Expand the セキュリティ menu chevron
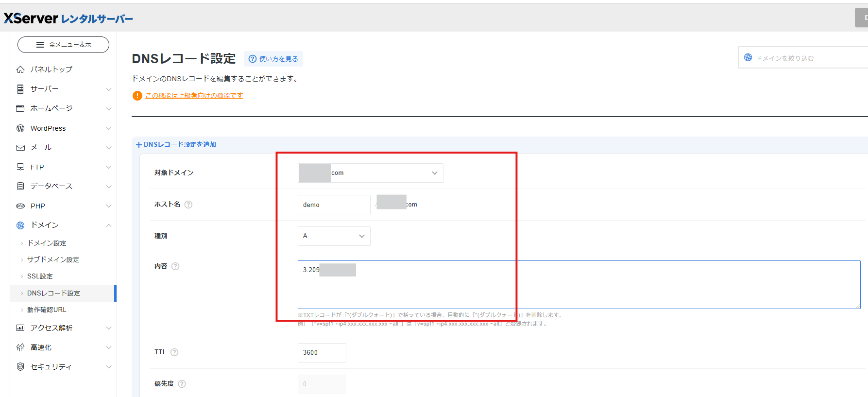 109,367
